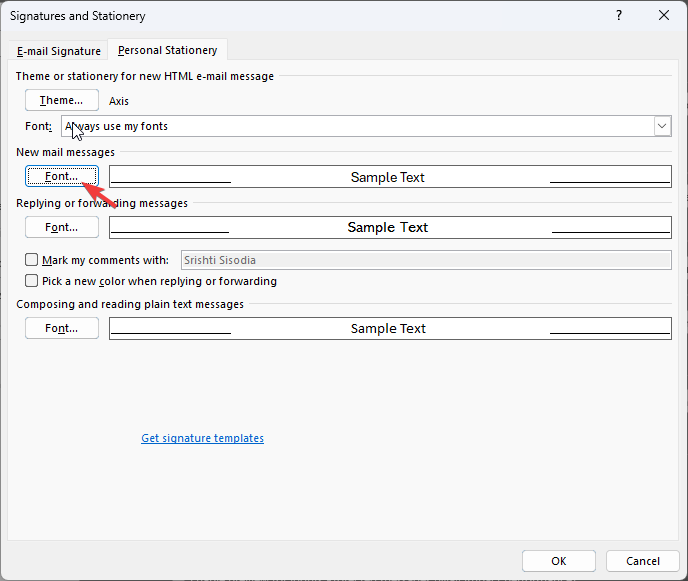
Task: Open the Get signature templates link
Action: (202, 438)
